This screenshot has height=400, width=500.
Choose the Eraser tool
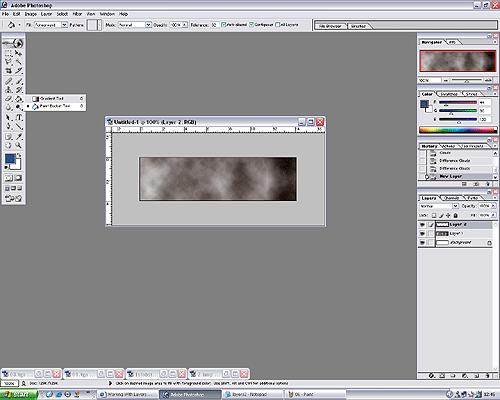pyautogui.click(x=8, y=99)
